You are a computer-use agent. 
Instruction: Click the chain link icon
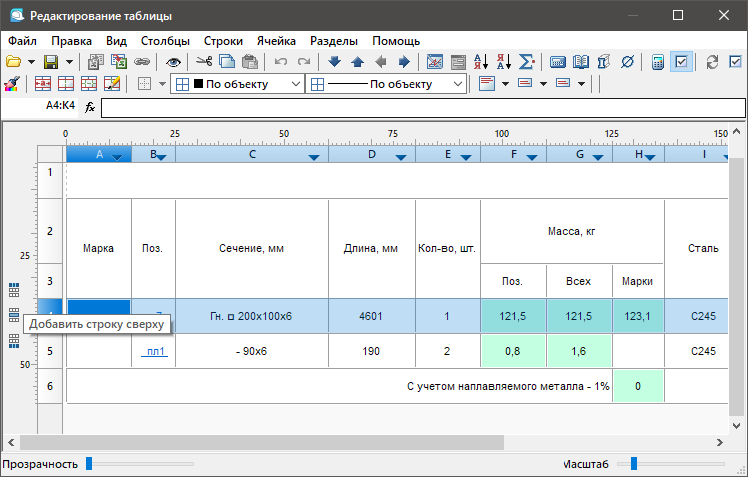pyautogui.click(x=142, y=62)
